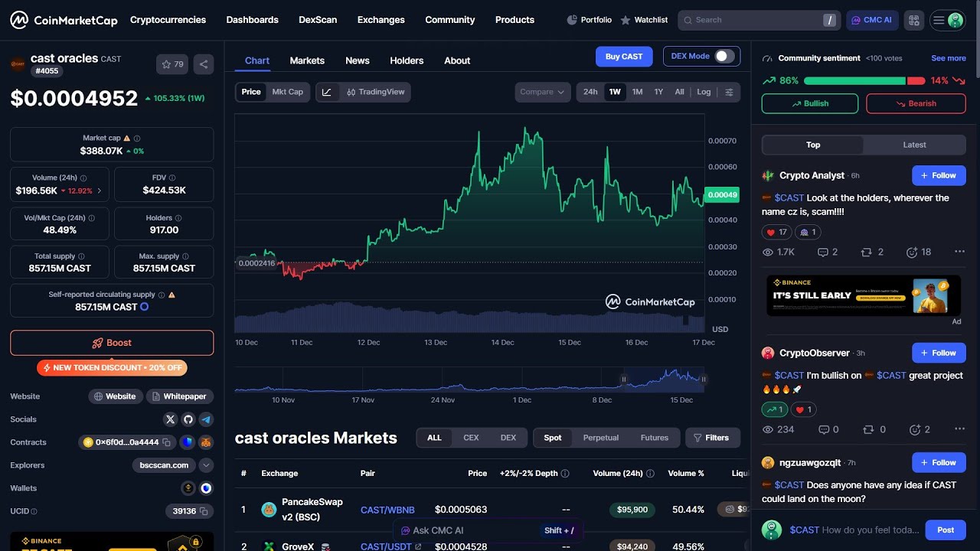Open the Binance wallet icon in Wallets row
The height and width of the screenshot is (551, 980).
[188, 488]
